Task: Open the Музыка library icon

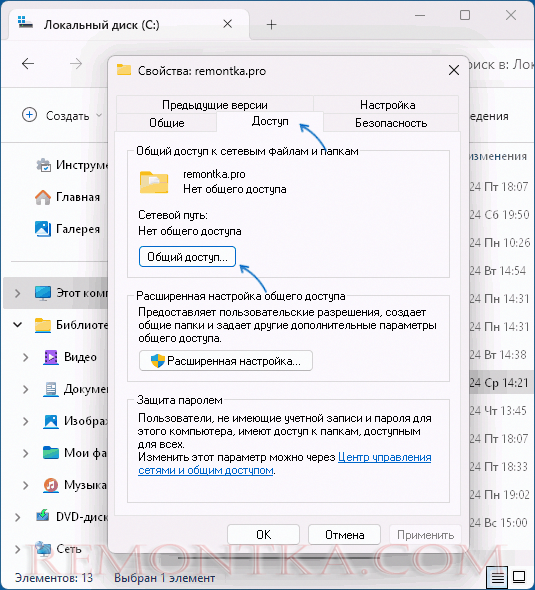Action: 51,485
